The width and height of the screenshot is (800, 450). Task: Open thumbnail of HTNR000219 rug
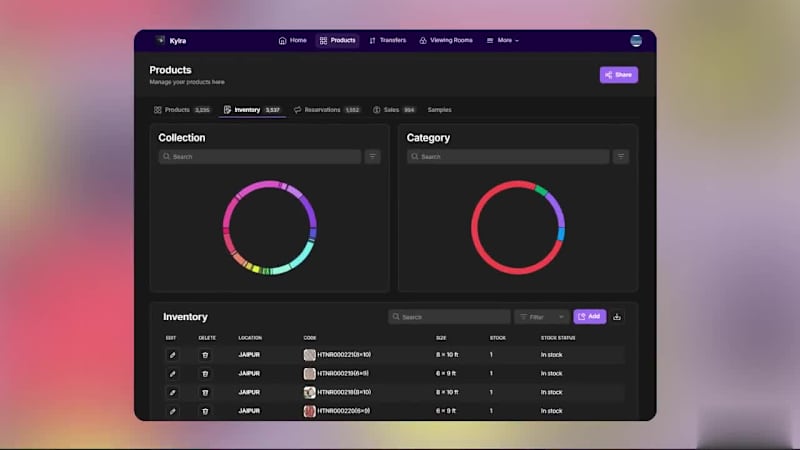pyautogui.click(x=309, y=373)
